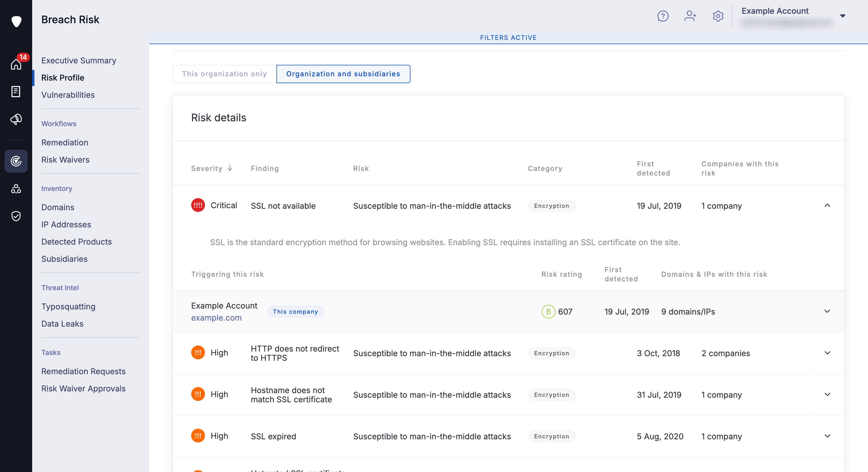The width and height of the screenshot is (868, 472).
Task: Select Organization and subsidiaries toggle
Action: [343, 74]
